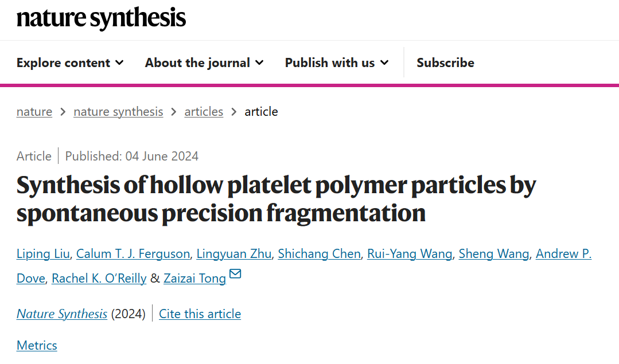The height and width of the screenshot is (364, 619).
Task: Expand the Explore content dropdown
Action: [70, 63]
